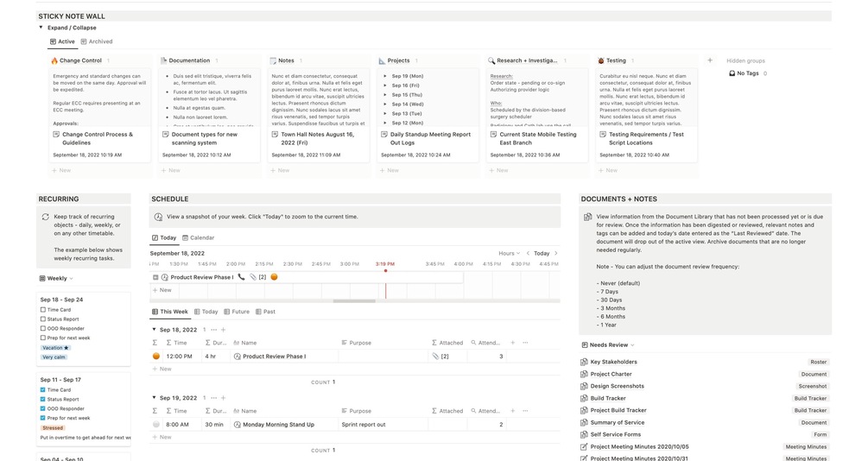
Task: Switch to the Archived tab on sticky wall
Action: (x=97, y=41)
